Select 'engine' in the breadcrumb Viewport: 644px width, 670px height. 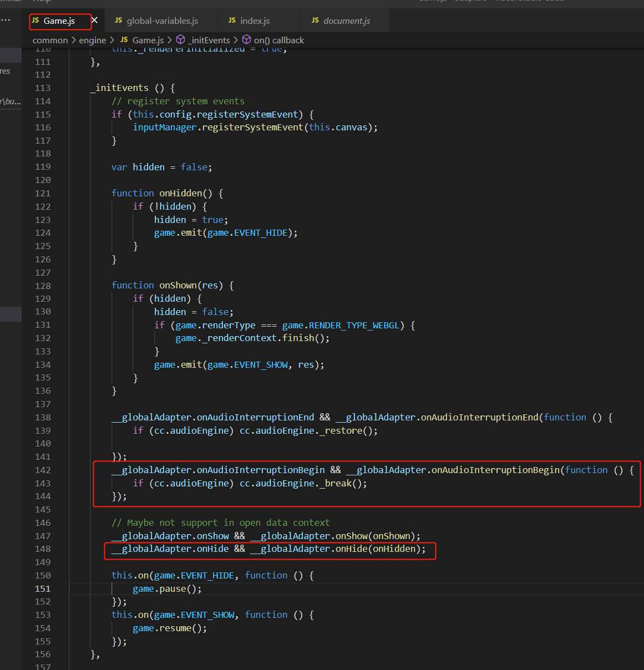click(x=92, y=40)
